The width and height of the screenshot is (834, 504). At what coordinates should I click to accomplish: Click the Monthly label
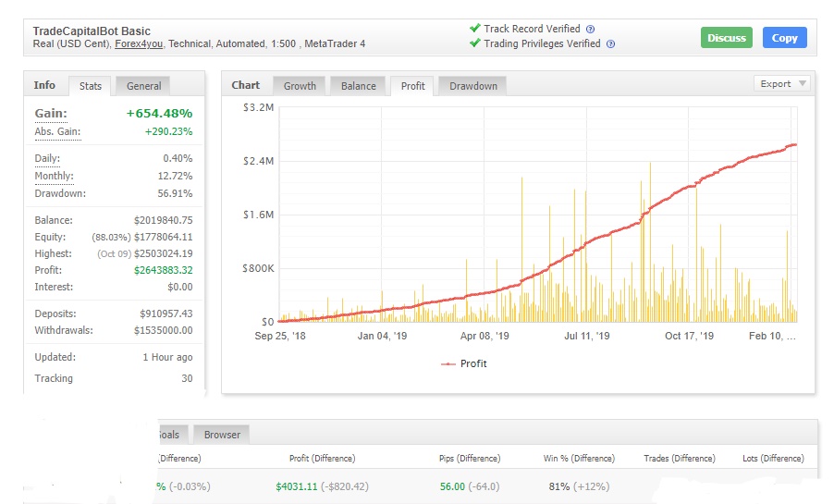coord(54,176)
